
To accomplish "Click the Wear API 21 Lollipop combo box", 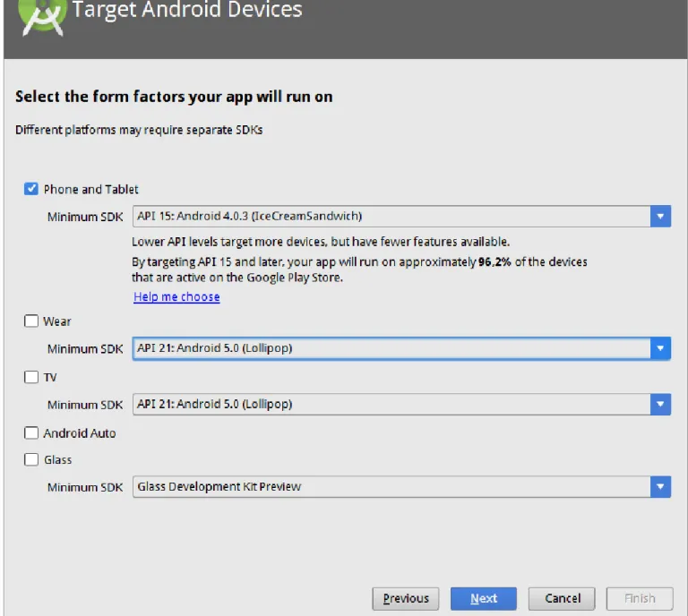I will [401, 348].
